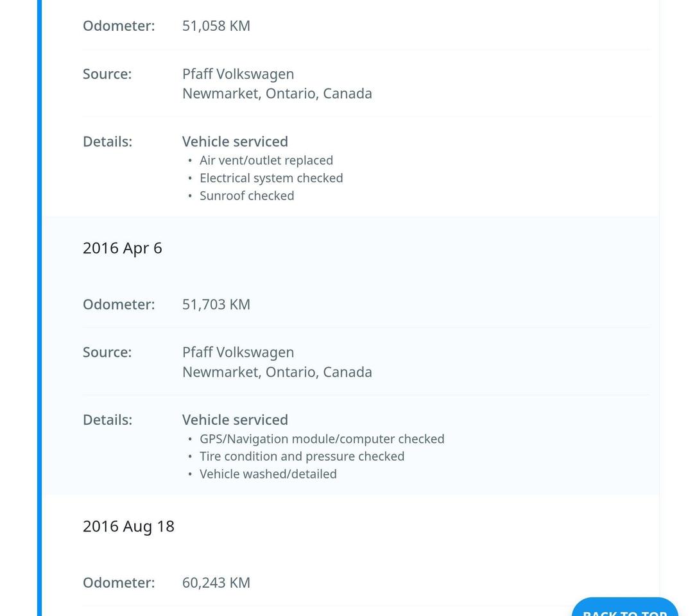Click Vehicle serviced heading in Apr 6 record
Screen dimensions: 697x616
click(235, 420)
